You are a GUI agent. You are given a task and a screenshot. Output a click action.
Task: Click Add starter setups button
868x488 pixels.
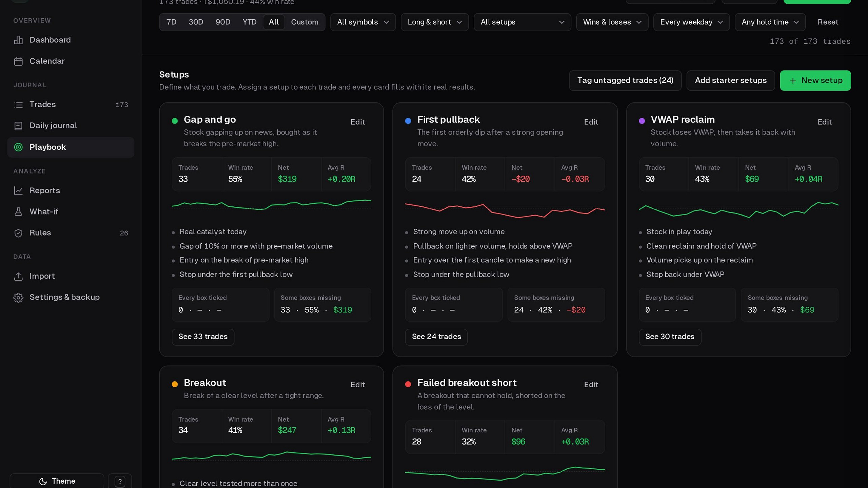730,81
